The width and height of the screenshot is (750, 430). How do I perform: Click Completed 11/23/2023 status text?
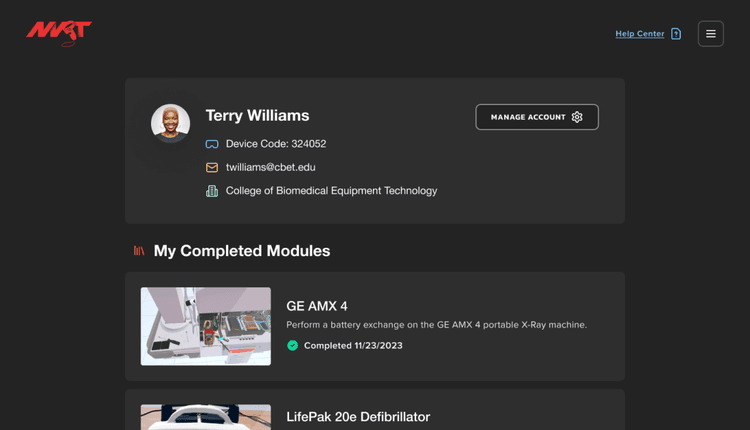coord(353,345)
